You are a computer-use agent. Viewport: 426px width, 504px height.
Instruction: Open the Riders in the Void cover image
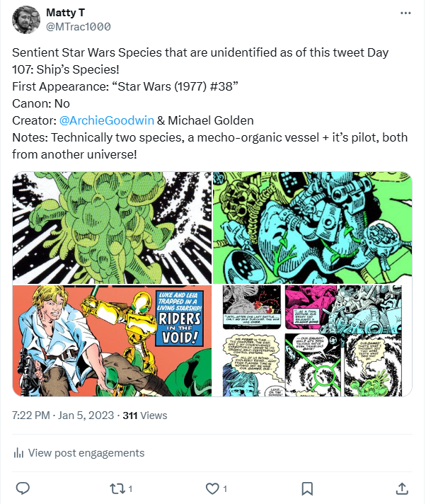click(112, 340)
